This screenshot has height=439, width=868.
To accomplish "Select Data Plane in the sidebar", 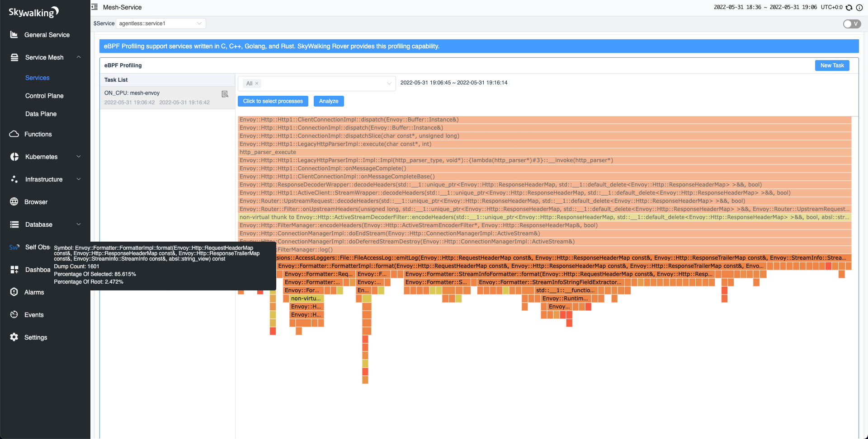I will [41, 114].
